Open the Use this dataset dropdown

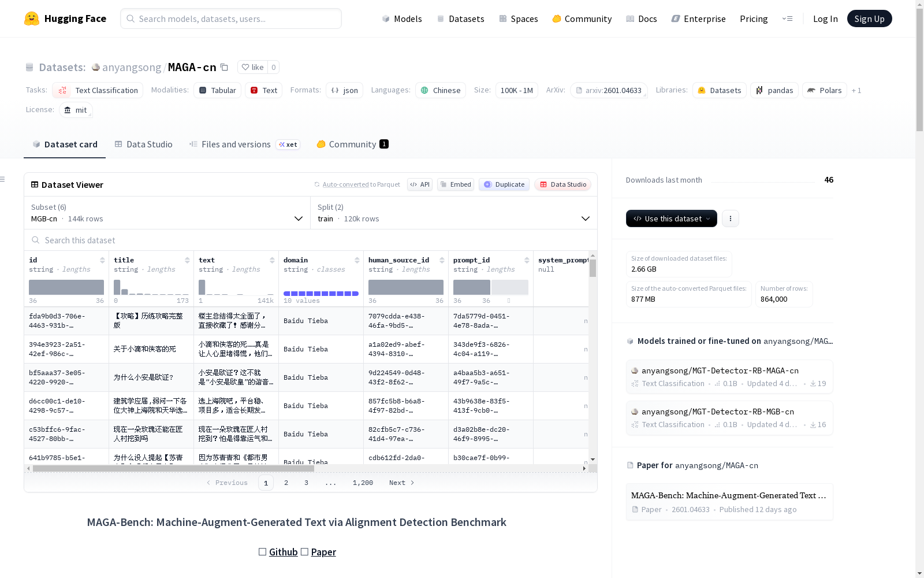(x=672, y=218)
